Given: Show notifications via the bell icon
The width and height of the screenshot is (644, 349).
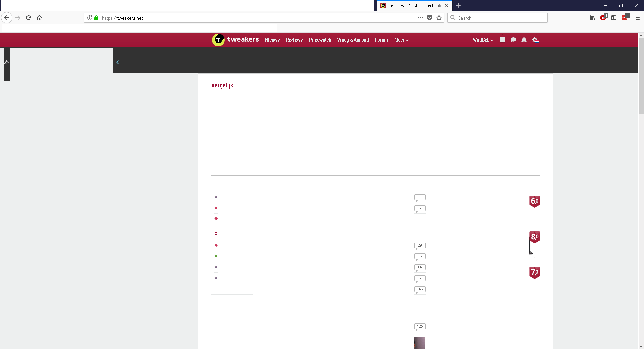Looking at the screenshot, I should 524,40.
